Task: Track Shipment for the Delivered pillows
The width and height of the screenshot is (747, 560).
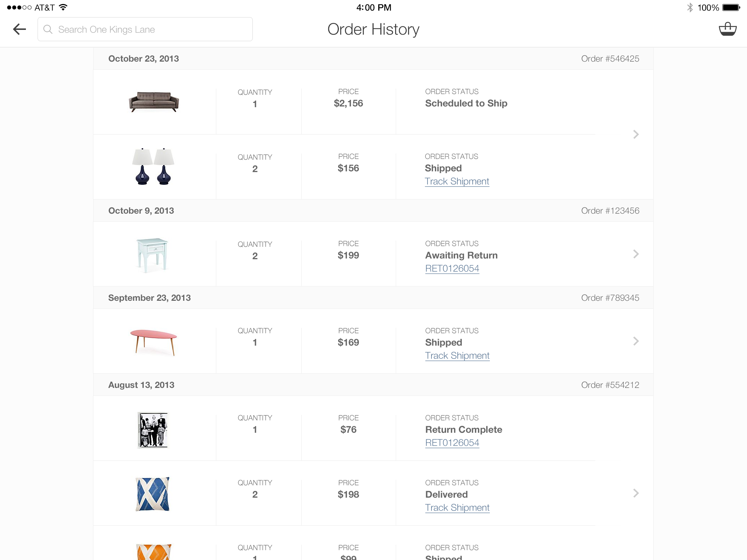Action: (x=457, y=508)
